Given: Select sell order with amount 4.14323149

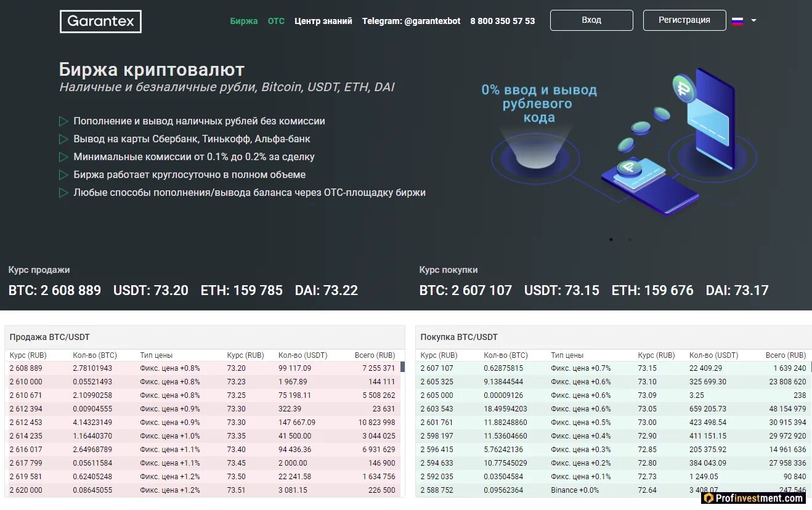Looking at the screenshot, I should coord(203,423).
